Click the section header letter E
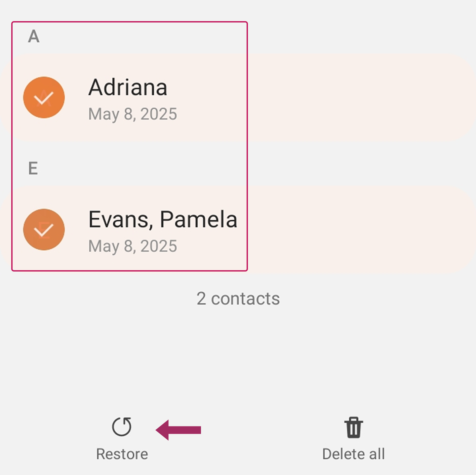Viewport: 476px width, 475px height. pos(33,168)
